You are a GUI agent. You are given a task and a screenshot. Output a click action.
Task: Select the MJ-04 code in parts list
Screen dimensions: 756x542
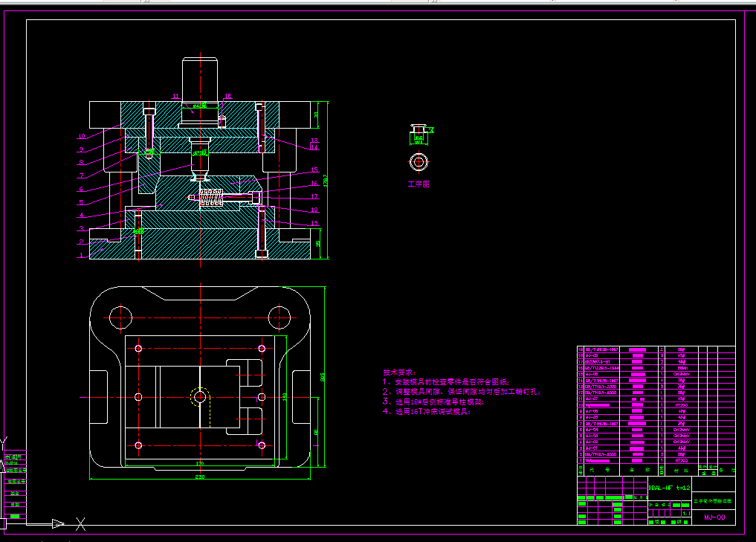(x=592, y=430)
